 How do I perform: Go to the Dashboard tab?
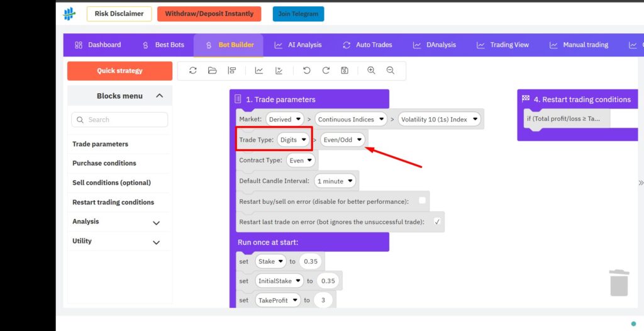pyautogui.click(x=97, y=45)
